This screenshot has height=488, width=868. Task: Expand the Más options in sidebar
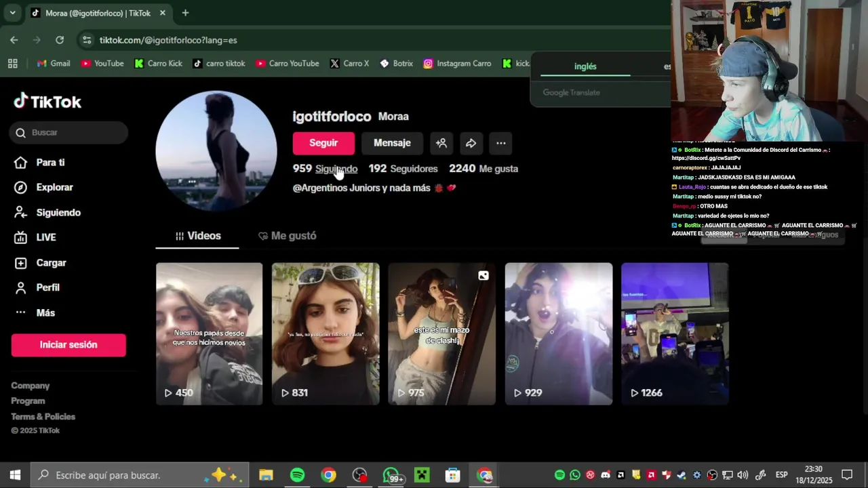(x=35, y=312)
